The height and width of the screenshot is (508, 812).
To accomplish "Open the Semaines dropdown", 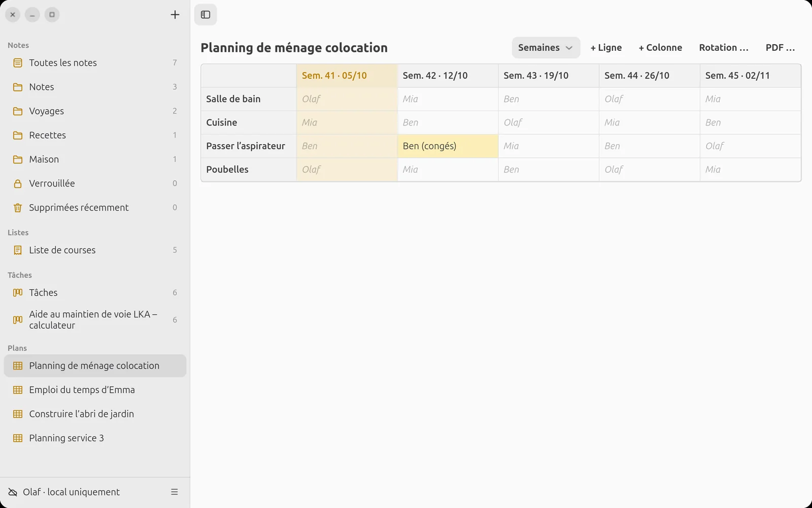I will pyautogui.click(x=546, y=48).
